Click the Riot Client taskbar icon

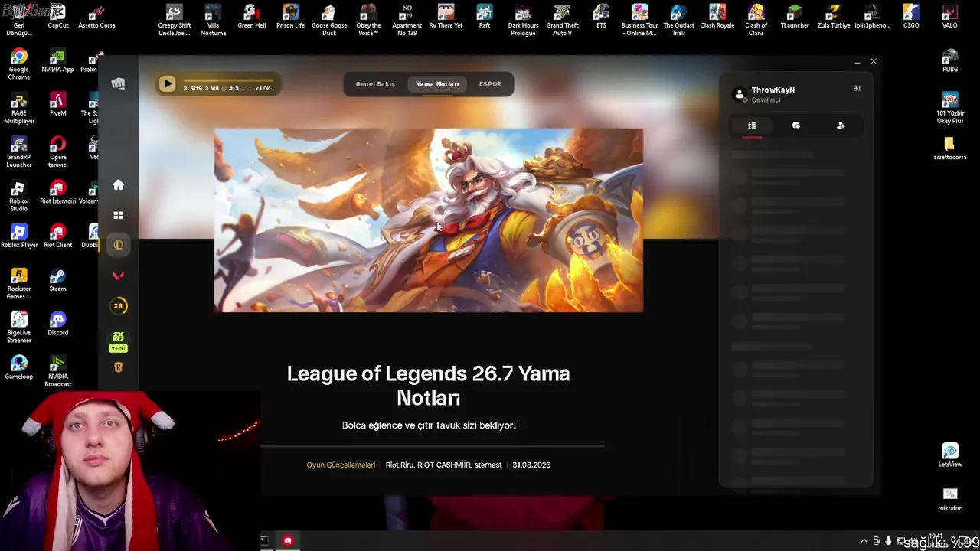tap(288, 541)
